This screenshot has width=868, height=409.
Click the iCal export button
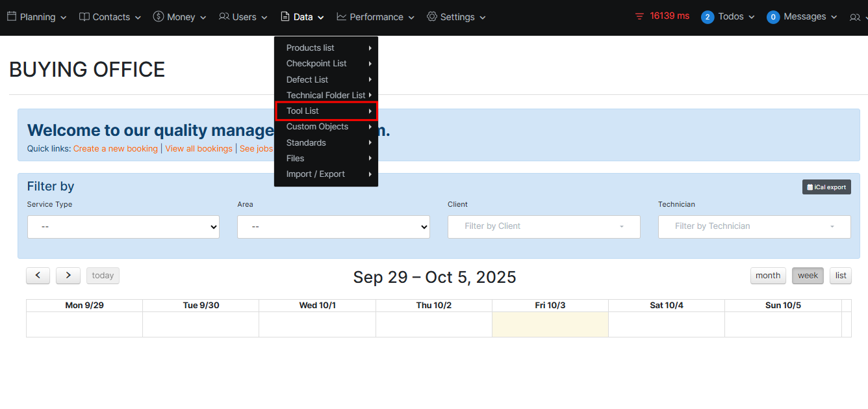[826, 187]
